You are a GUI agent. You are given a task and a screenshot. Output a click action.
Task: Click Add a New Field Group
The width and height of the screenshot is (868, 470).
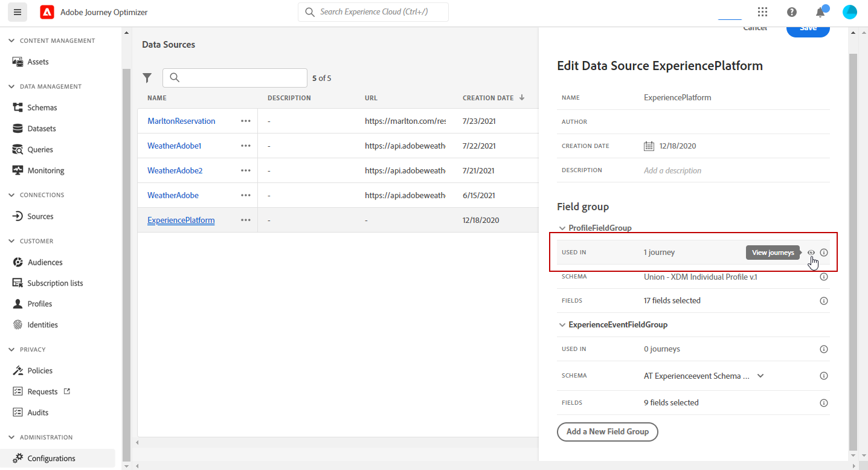(x=607, y=432)
